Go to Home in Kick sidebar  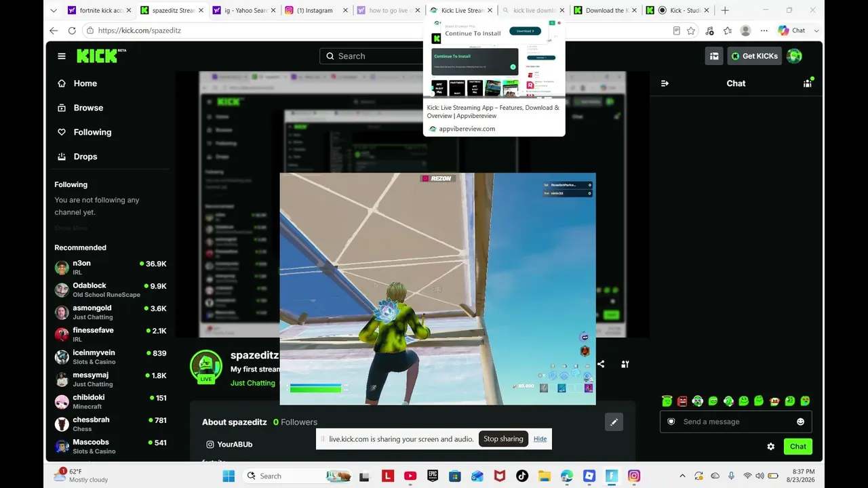click(x=85, y=83)
